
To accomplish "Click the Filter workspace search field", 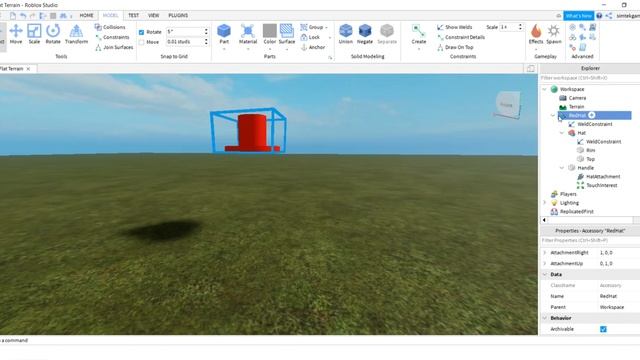I will point(590,78).
